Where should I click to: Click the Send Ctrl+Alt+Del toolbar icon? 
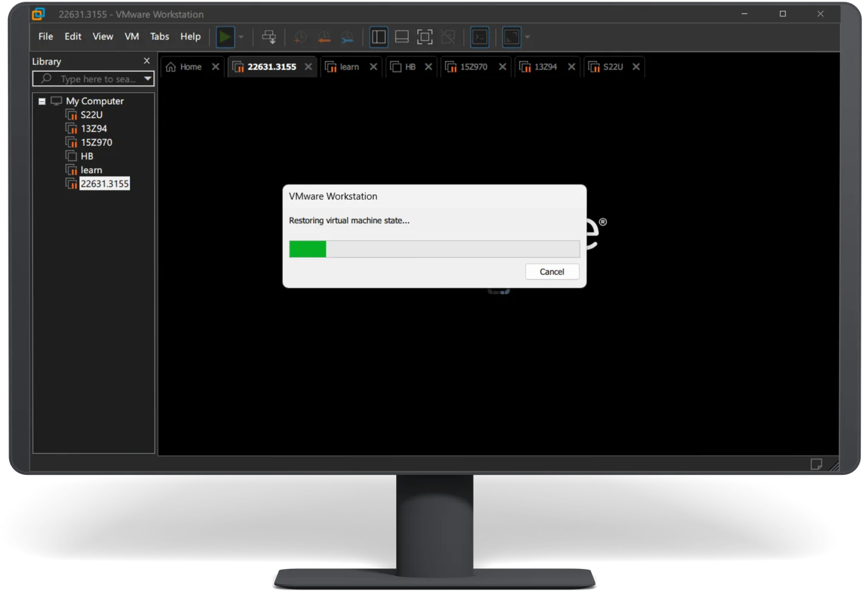[269, 37]
